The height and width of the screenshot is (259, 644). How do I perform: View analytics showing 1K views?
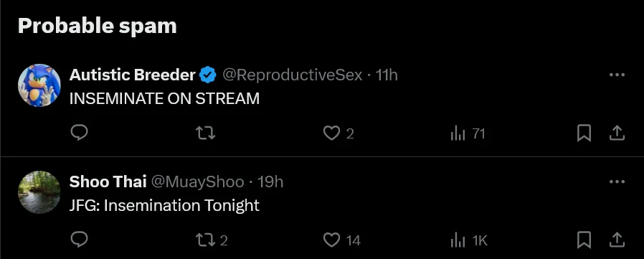[468, 240]
